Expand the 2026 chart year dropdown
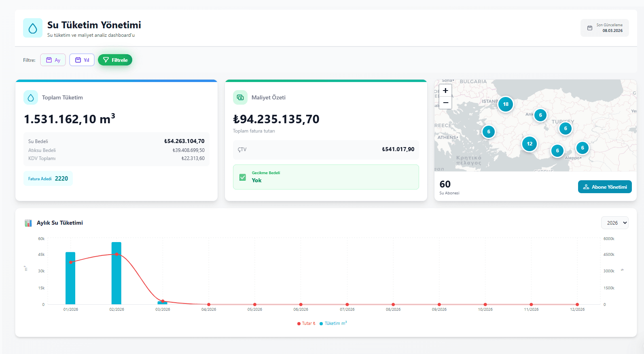The width and height of the screenshot is (644, 354). pyautogui.click(x=614, y=223)
